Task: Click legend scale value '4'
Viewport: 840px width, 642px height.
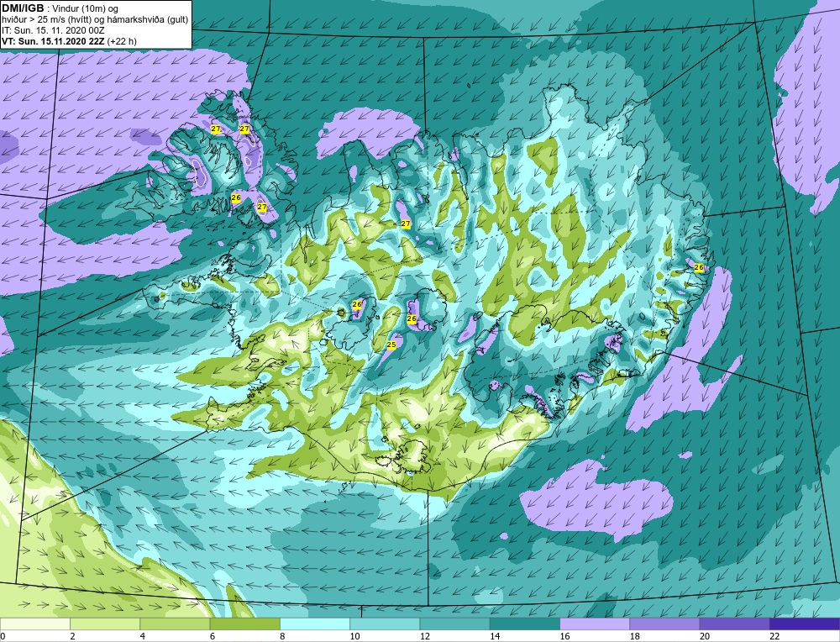Action: (143, 636)
